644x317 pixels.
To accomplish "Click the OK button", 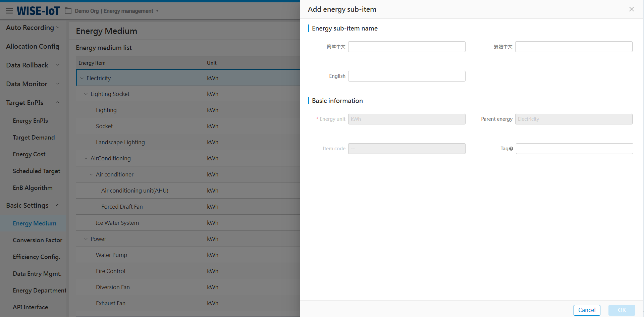I will click(622, 310).
